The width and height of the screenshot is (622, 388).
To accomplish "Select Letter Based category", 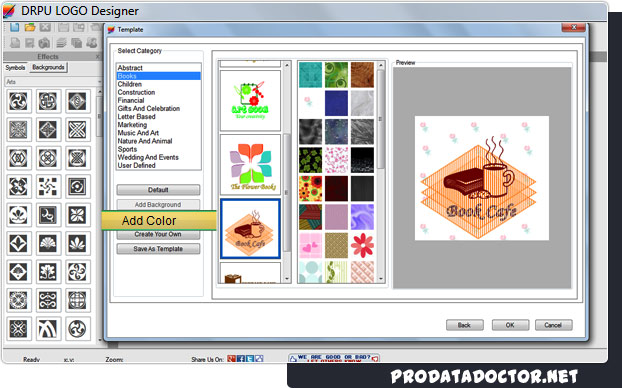I will point(158,117).
